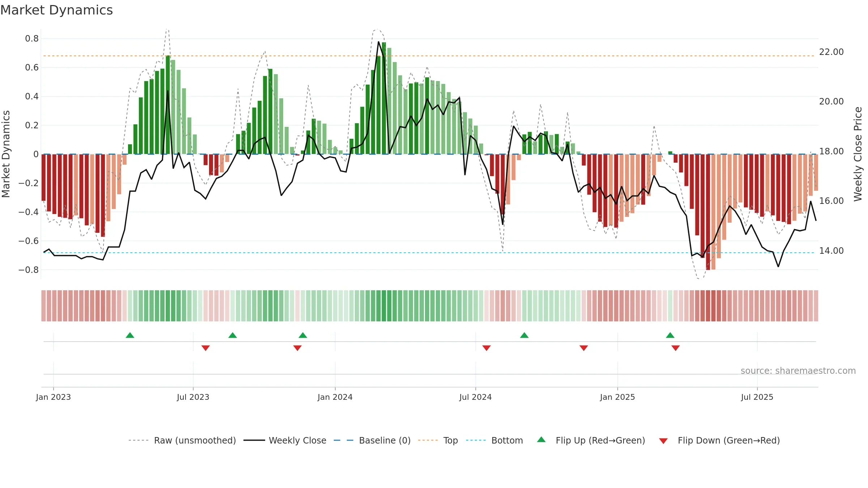This screenshot has width=868, height=488.
Task: Toggle the Weekly Close legend entry
Action: [285, 440]
